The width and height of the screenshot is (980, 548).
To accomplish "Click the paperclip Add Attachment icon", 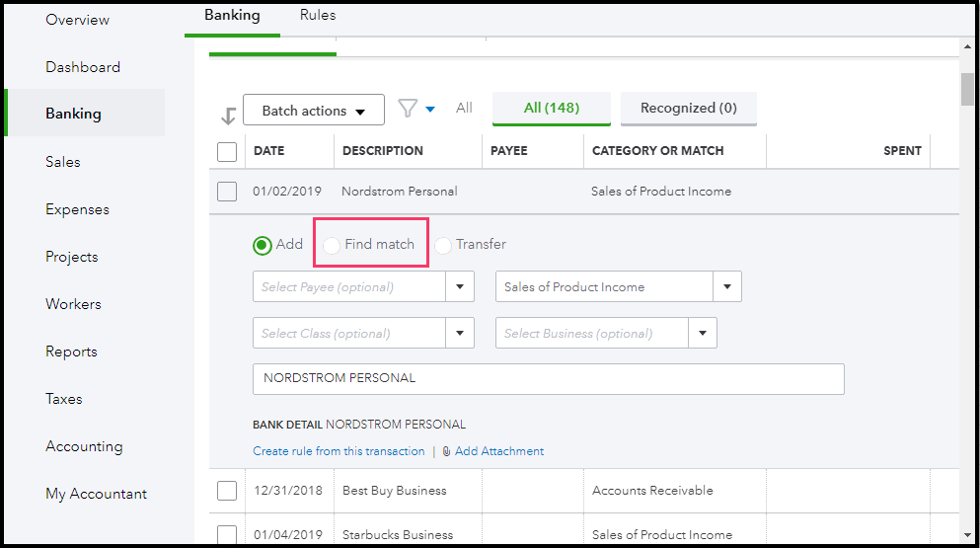I will [x=447, y=451].
